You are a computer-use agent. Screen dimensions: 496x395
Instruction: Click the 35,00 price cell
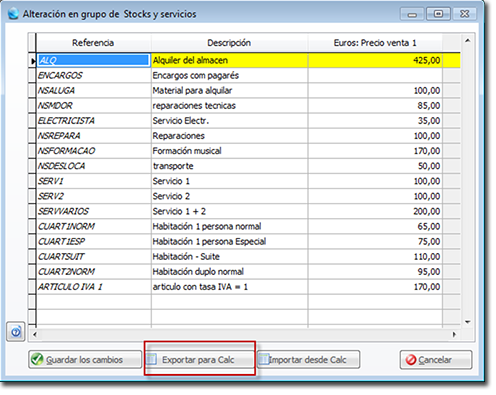coord(375,121)
